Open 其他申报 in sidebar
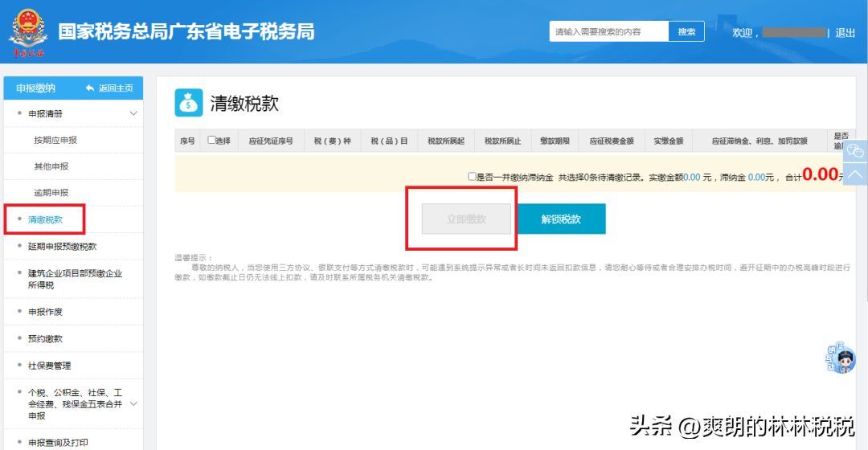The width and height of the screenshot is (868, 450). [x=51, y=166]
